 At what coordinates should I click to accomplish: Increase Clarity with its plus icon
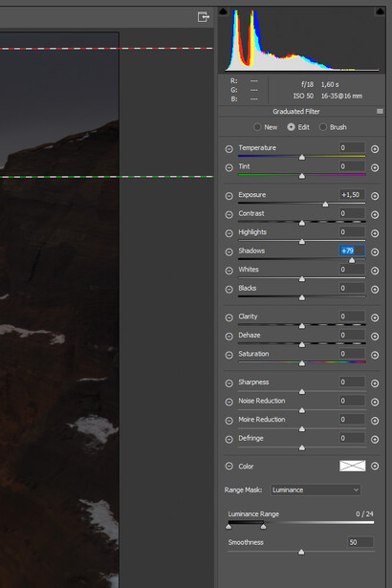[375, 317]
